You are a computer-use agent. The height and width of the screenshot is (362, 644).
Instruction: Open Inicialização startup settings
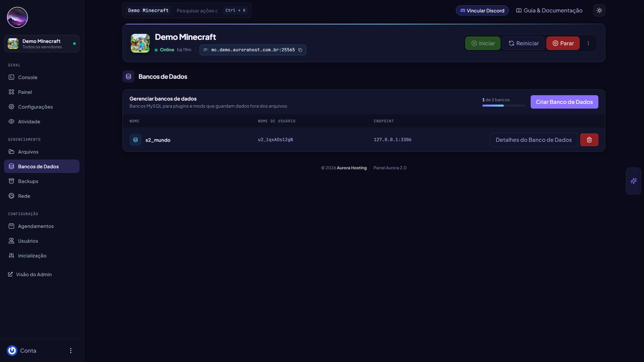click(42, 256)
